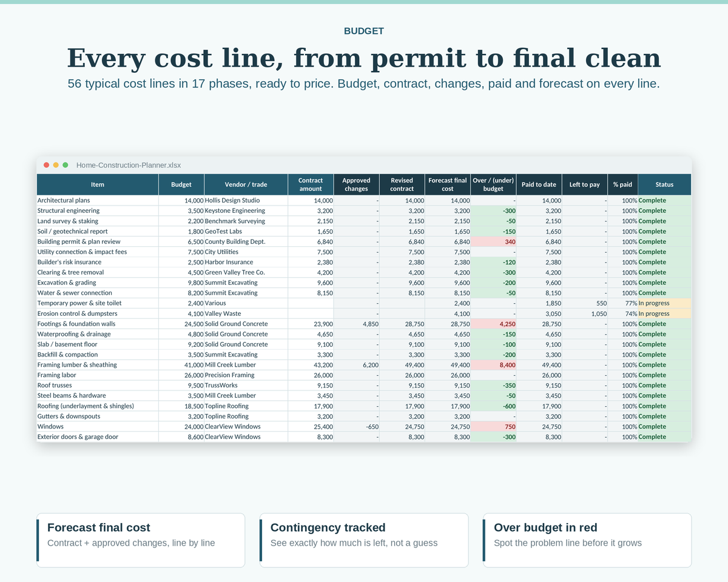Select Exterior doors & garage door cell
Viewport: 728px width, 582px height.
tap(98, 437)
